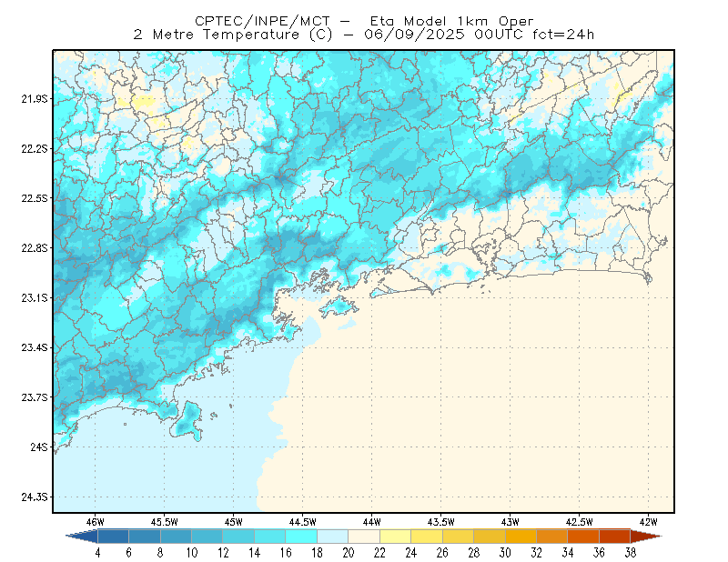The image size is (728, 562).
Task: Click the 24.3S latitude axis label
Action: pos(35,497)
